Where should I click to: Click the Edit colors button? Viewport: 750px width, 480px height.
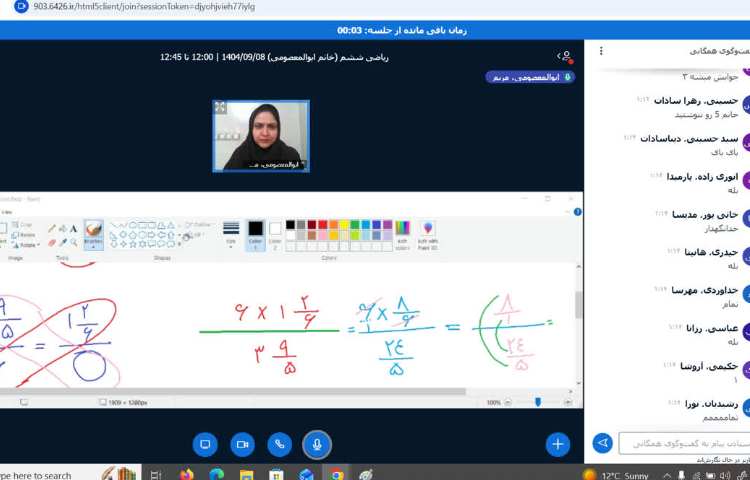point(402,232)
